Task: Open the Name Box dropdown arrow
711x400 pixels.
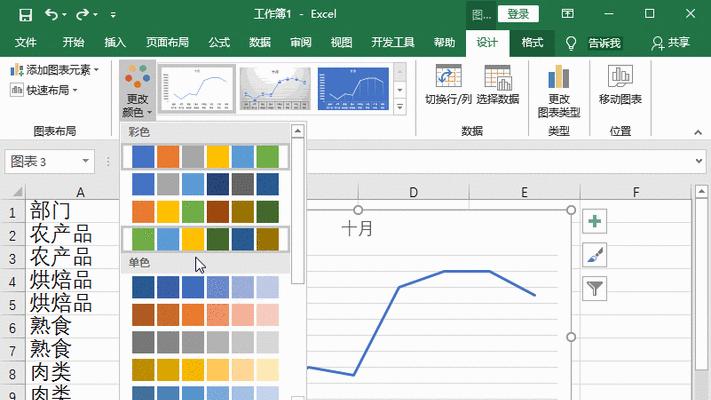Action: pyautogui.click(x=85, y=161)
